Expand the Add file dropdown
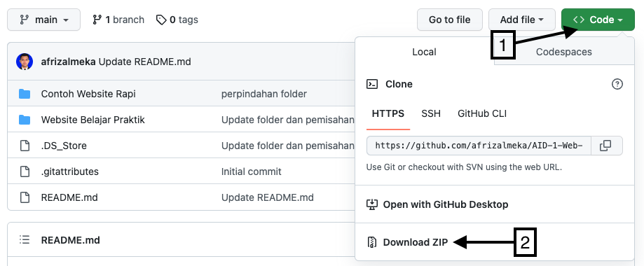Viewport: 644px width, 266px height. tap(522, 20)
